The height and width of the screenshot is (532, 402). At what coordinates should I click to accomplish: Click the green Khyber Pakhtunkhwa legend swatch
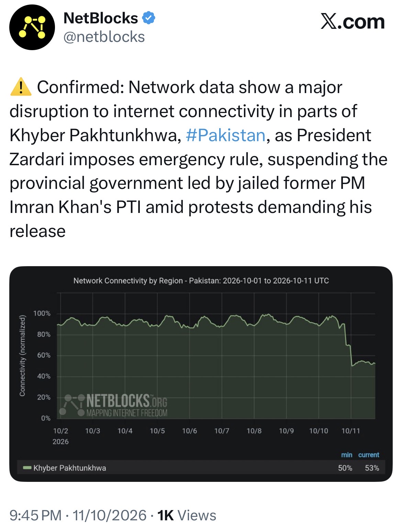(x=27, y=468)
